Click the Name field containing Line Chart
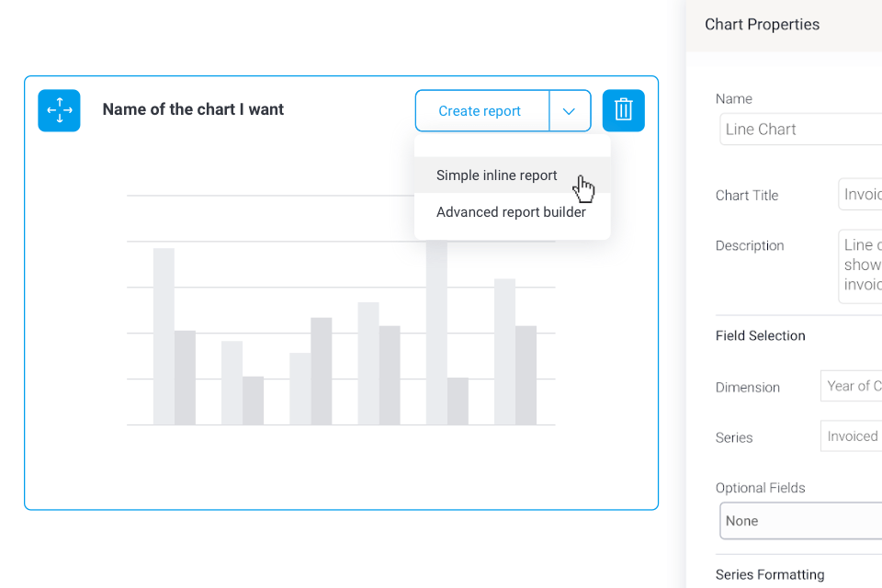The height and width of the screenshot is (588, 882). [799, 130]
